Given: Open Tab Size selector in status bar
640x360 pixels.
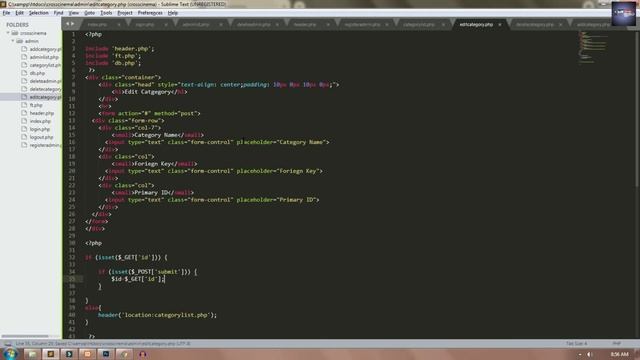Looking at the screenshot, I should [x=576, y=344].
